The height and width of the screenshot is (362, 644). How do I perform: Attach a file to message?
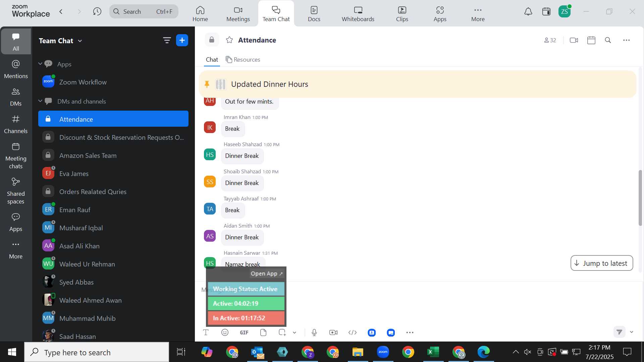(263, 333)
